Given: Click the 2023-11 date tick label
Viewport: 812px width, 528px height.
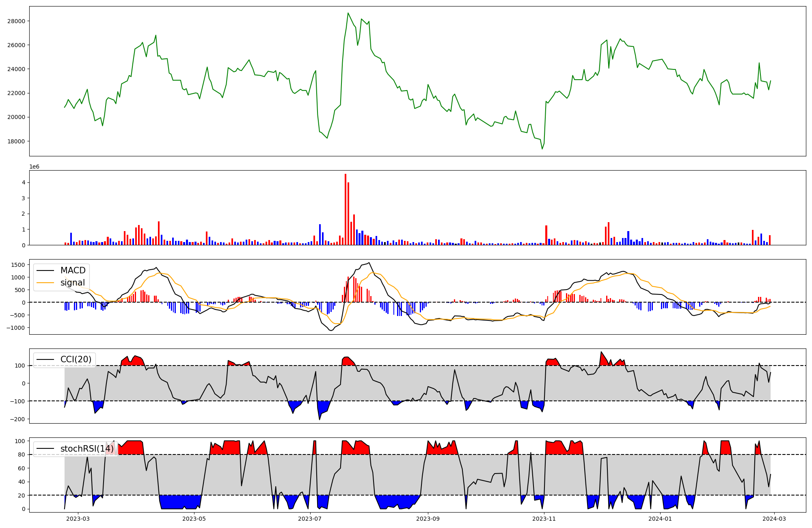Looking at the screenshot, I should [x=544, y=519].
